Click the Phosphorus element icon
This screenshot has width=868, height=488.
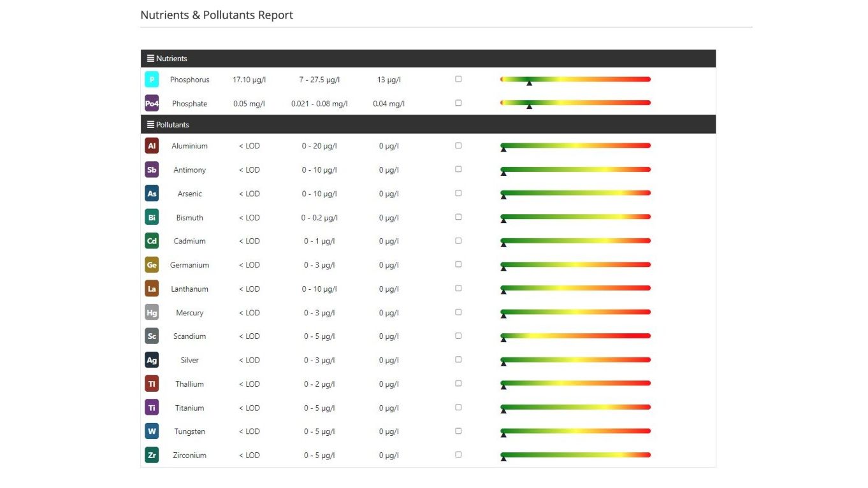click(x=152, y=79)
